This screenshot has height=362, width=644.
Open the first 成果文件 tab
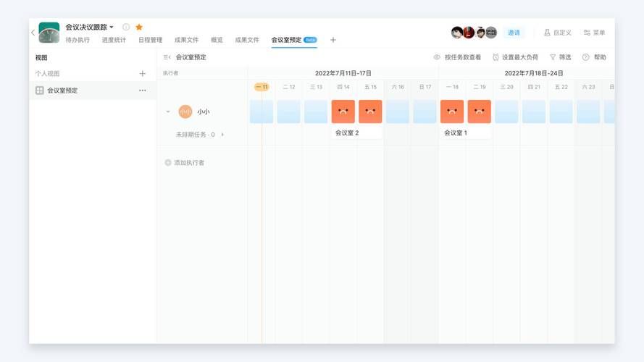[186, 40]
